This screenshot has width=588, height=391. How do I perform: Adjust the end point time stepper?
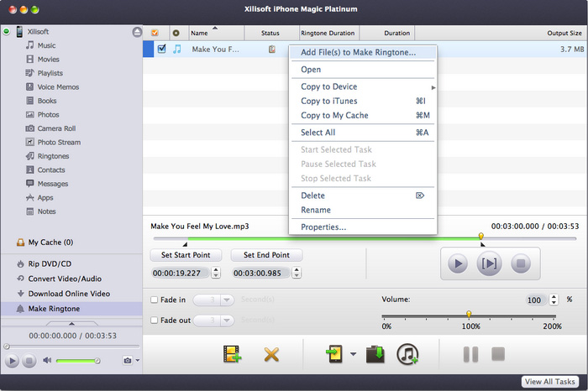pos(297,273)
